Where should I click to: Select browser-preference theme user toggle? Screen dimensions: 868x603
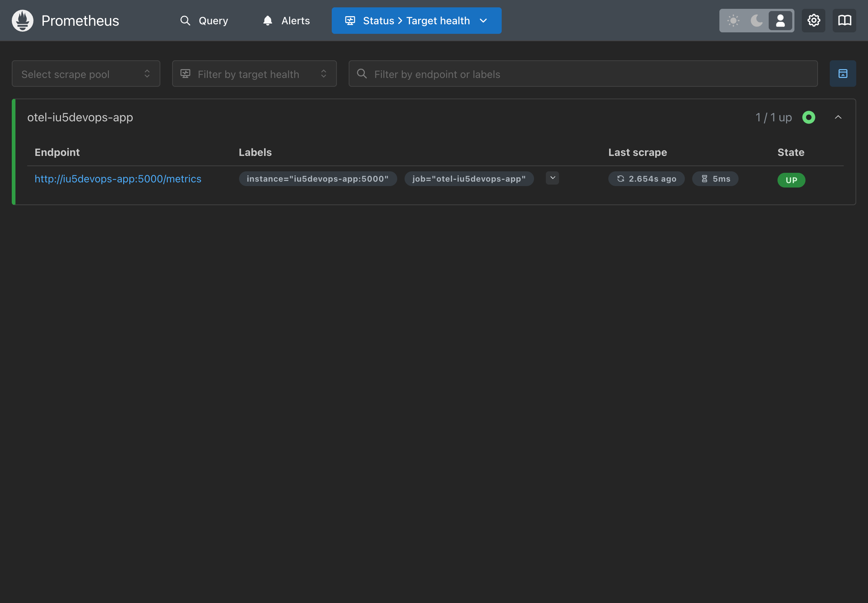pos(780,20)
